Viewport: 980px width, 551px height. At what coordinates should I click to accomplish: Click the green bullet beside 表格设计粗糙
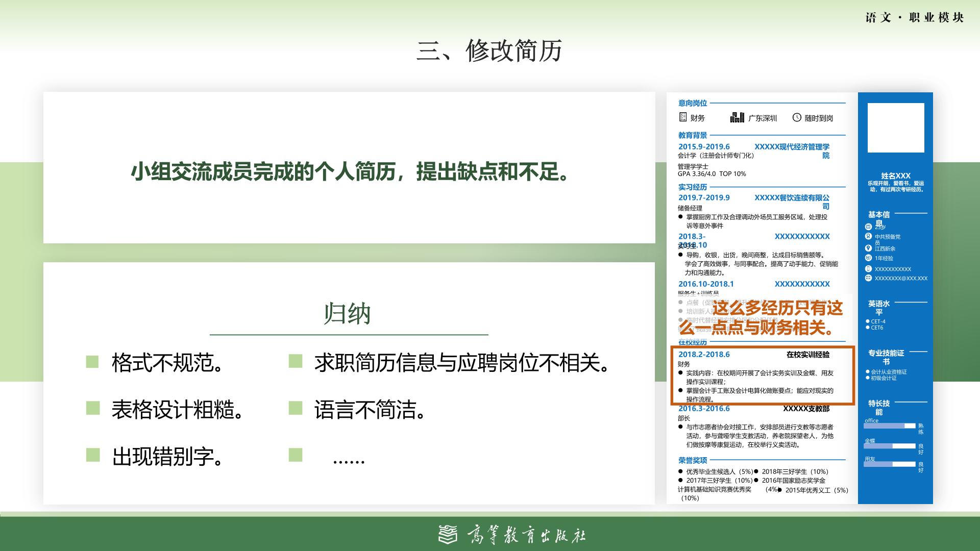pos(92,408)
